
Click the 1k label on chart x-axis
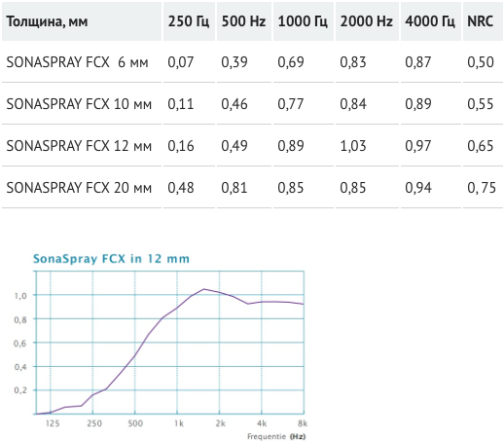tap(179, 423)
